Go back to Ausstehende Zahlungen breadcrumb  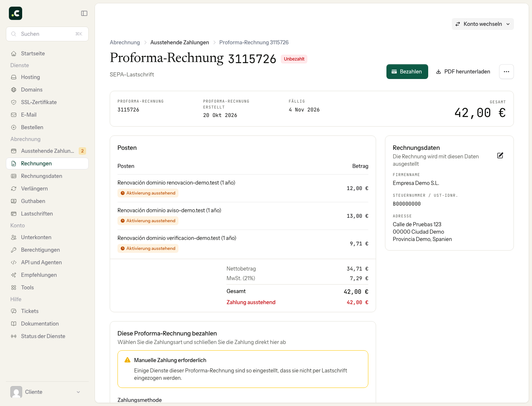tap(180, 42)
